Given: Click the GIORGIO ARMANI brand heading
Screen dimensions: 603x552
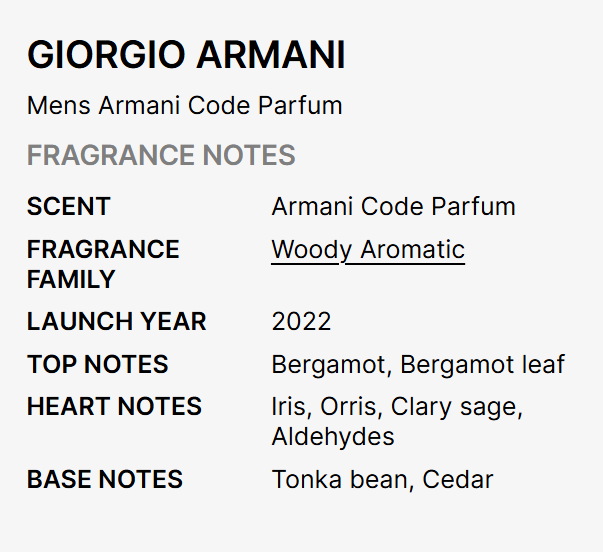Looking at the screenshot, I should 186,56.
